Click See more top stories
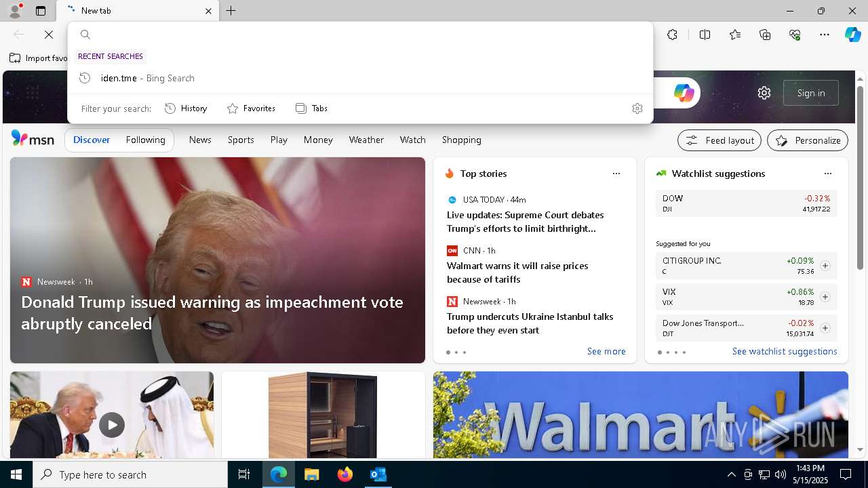The width and height of the screenshot is (868, 488). point(606,351)
